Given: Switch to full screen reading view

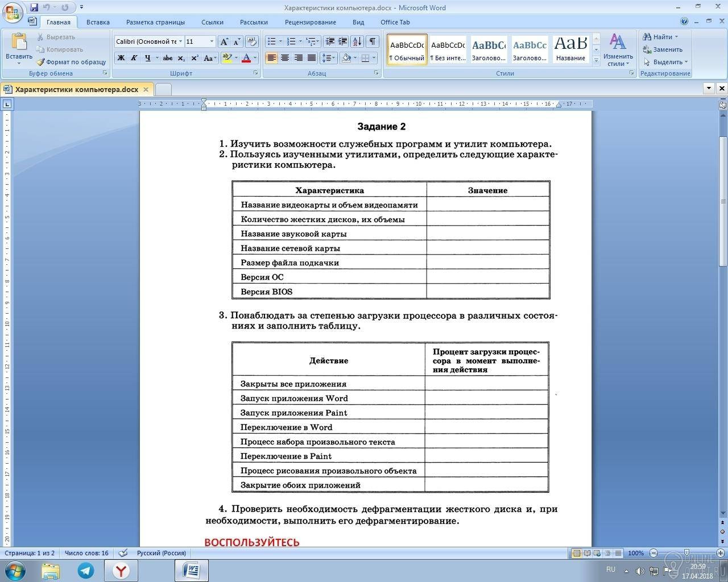Looking at the screenshot, I should [587, 553].
